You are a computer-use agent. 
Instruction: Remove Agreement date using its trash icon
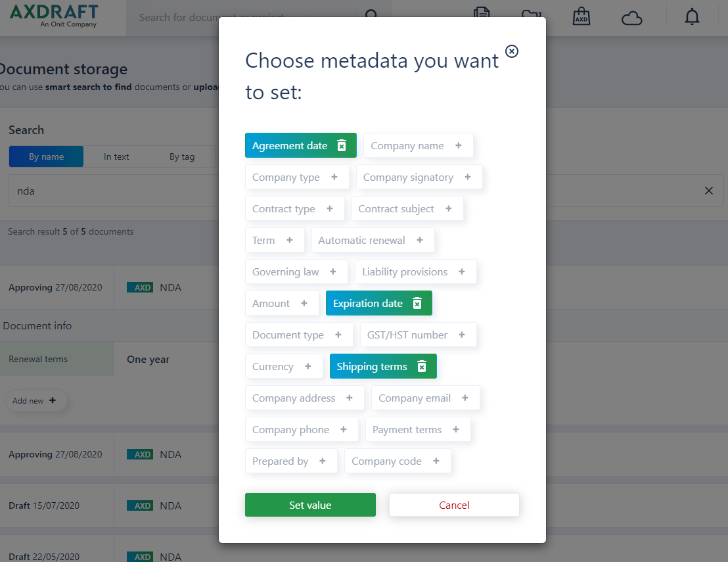pyautogui.click(x=342, y=145)
